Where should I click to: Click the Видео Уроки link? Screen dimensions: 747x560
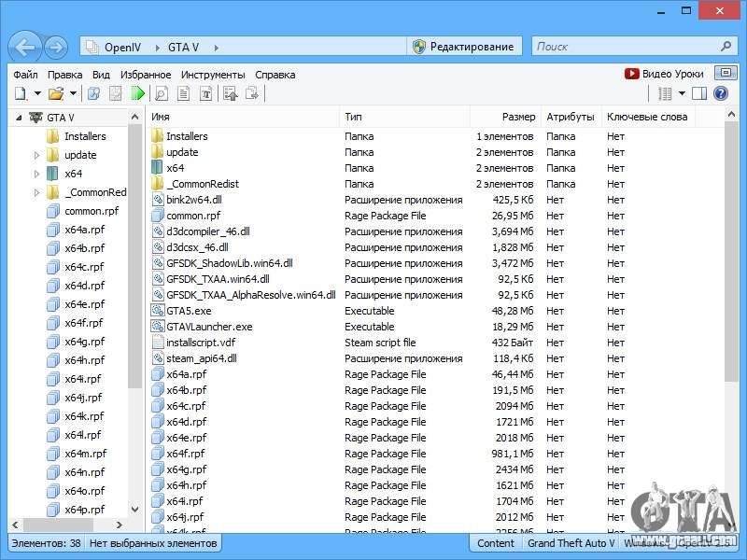[664, 74]
